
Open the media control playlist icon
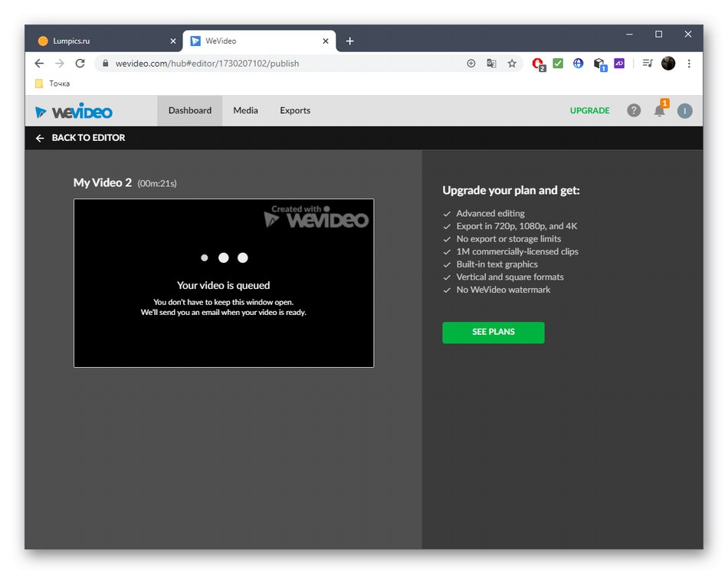(x=648, y=63)
